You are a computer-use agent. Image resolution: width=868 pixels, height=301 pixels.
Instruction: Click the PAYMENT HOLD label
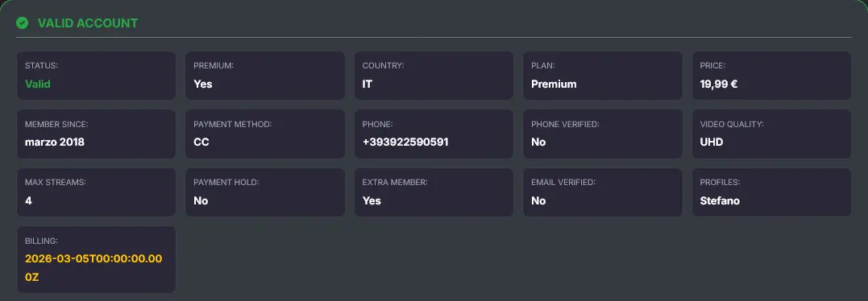click(x=226, y=182)
